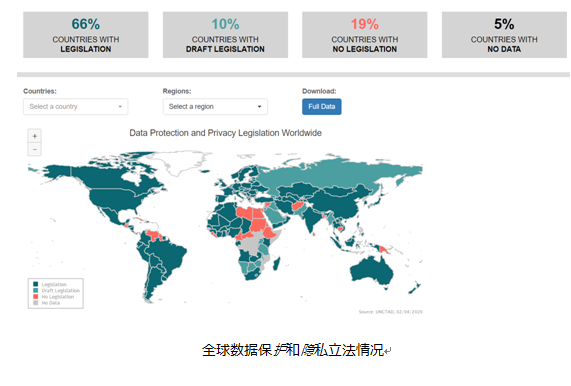The image size is (571, 386).
Task: Click the Full Data download button
Action: pos(322,107)
